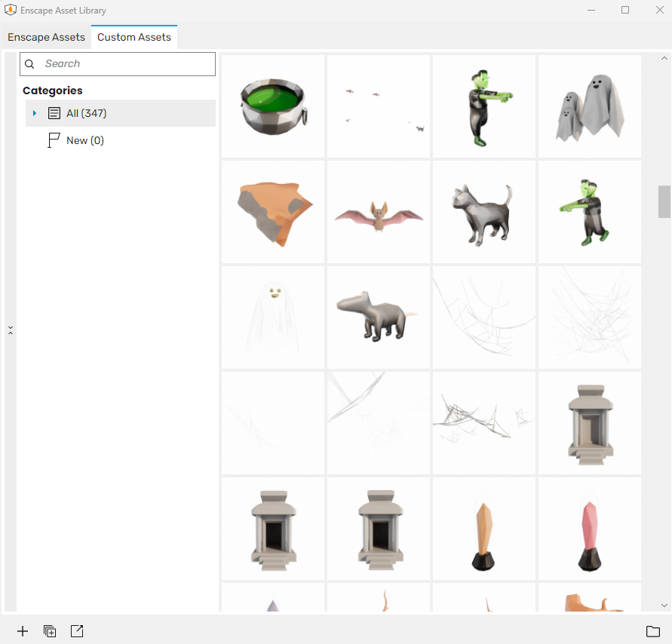Switch to the Enscape Assets tab

pyautogui.click(x=46, y=37)
